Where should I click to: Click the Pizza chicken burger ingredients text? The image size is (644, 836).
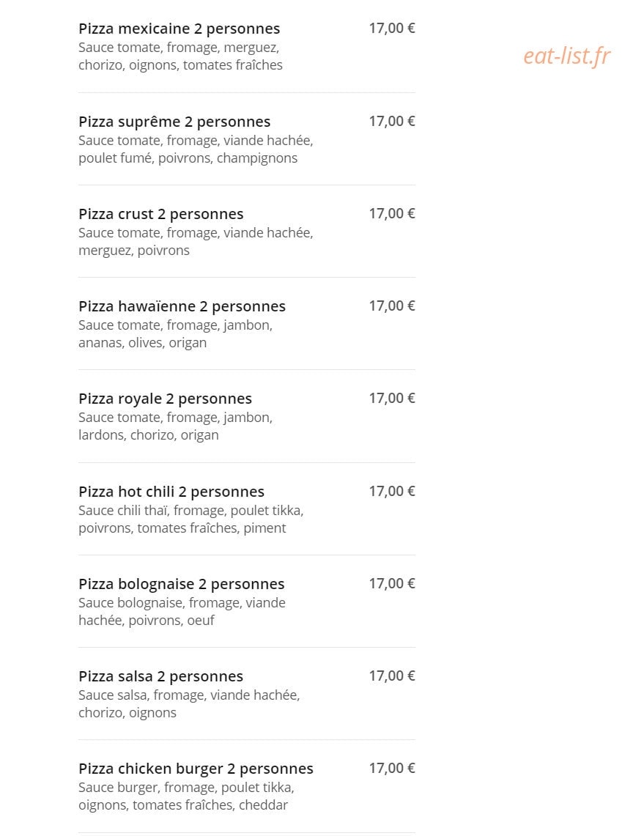tap(186, 796)
